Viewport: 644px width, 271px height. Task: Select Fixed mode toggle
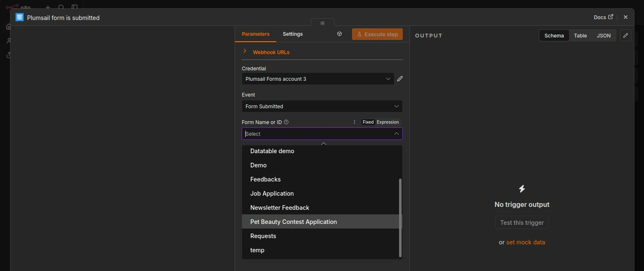[x=368, y=122]
